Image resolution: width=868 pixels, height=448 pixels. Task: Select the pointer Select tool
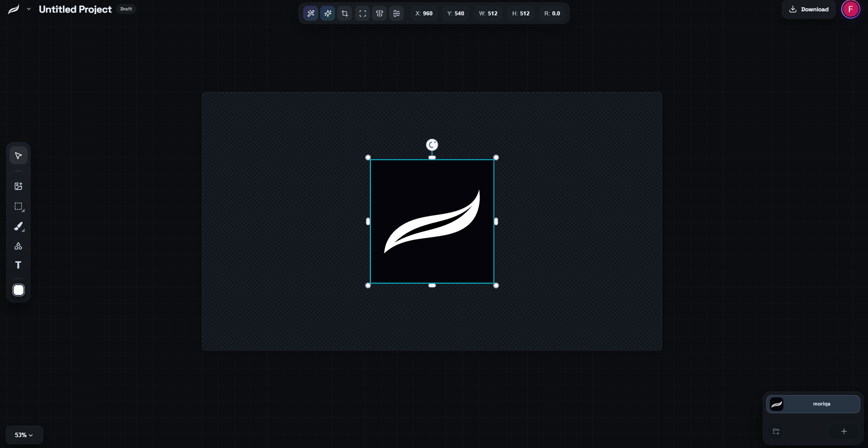(19, 156)
